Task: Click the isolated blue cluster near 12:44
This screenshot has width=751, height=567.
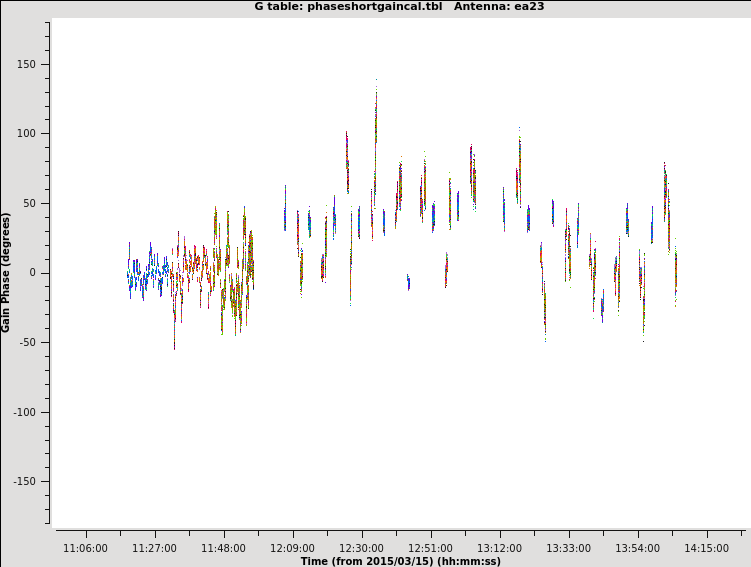Action: [408, 282]
